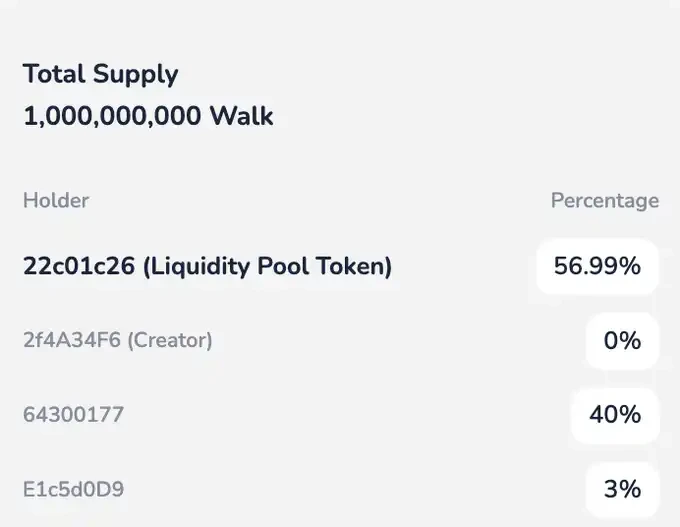Click the 56.99% percentage badge
Image resolution: width=680 pixels, height=527 pixels.
coord(597,267)
